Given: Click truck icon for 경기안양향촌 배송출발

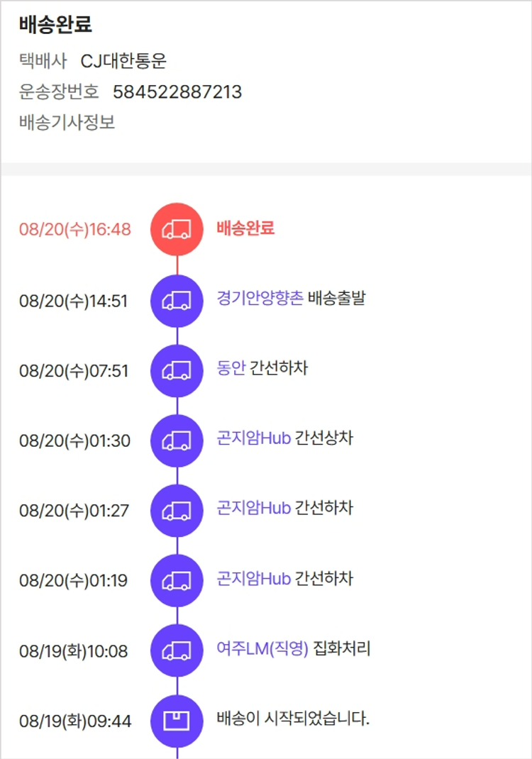Looking at the screenshot, I should tap(177, 300).
